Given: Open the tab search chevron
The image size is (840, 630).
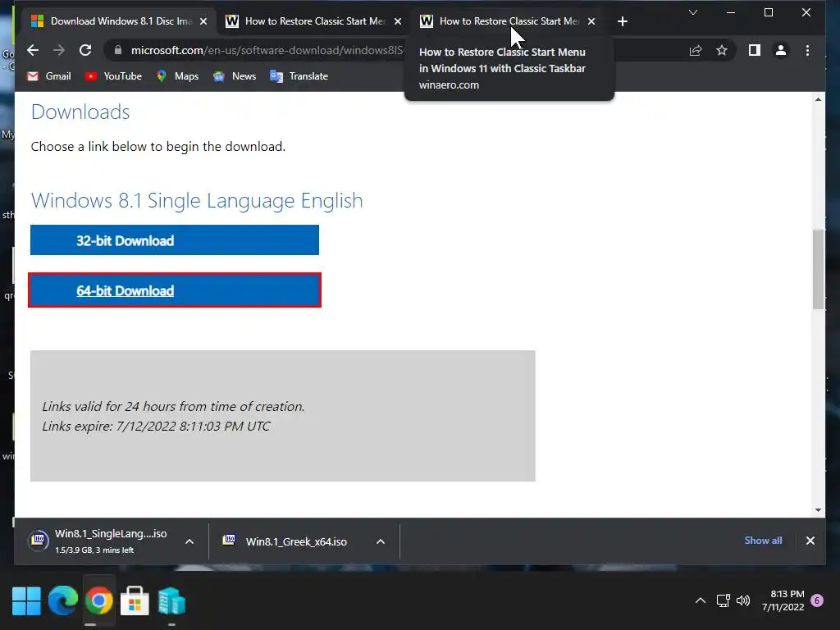Looking at the screenshot, I should [x=692, y=12].
